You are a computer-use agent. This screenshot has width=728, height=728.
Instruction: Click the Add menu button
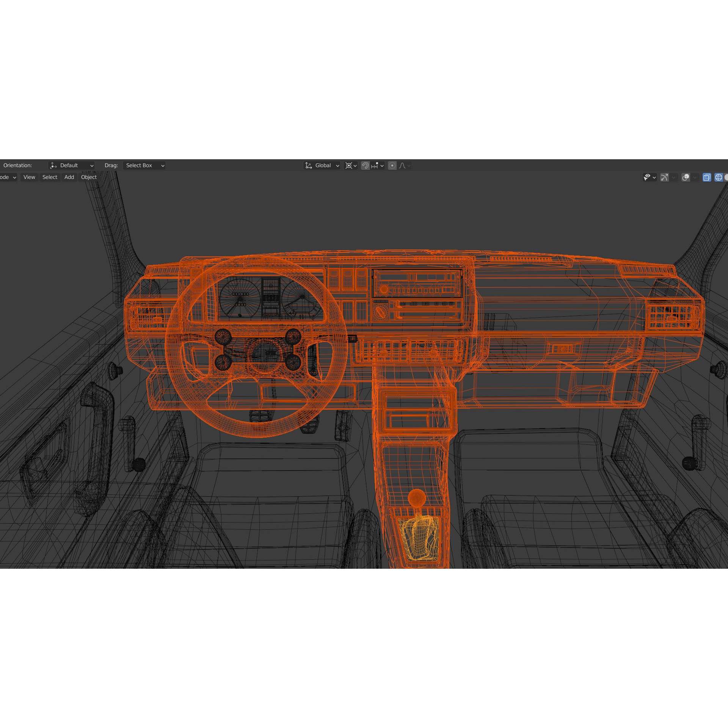click(x=69, y=177)
